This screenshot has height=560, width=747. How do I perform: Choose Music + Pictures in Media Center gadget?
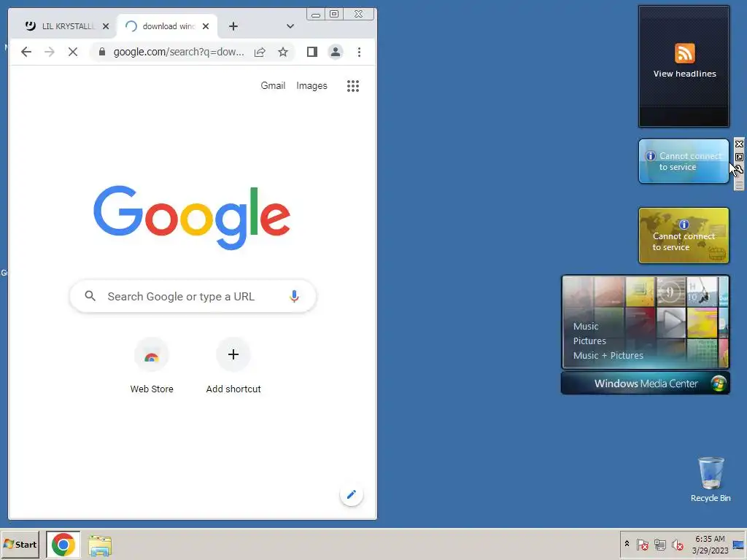coord(608,355)
